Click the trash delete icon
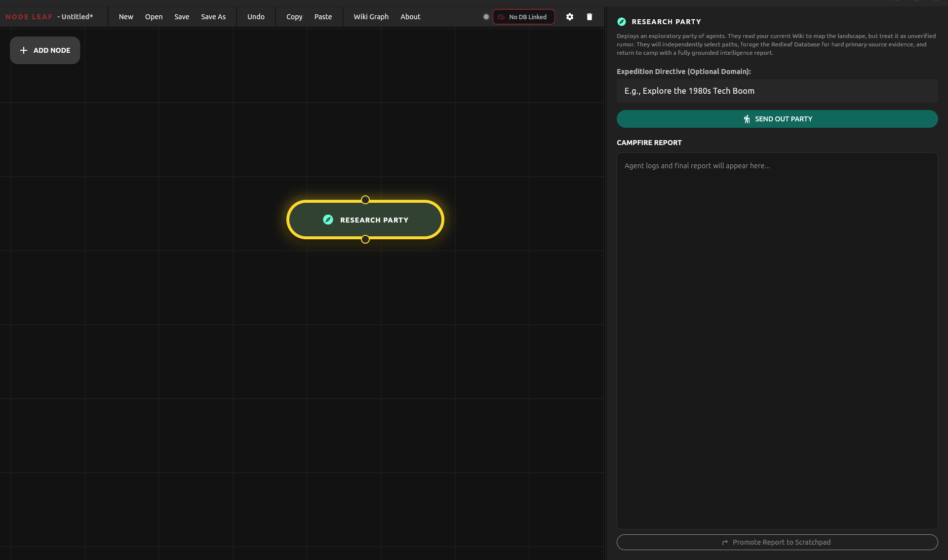Viewport: 948px width, 560px height. (589, 17)
